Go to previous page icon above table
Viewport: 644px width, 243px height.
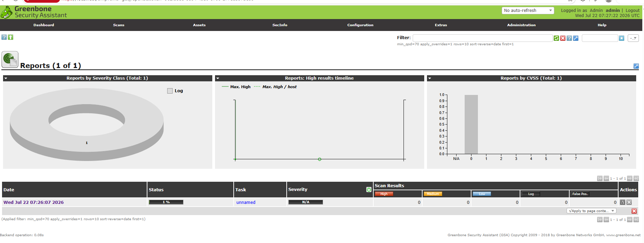click(606, 178)
